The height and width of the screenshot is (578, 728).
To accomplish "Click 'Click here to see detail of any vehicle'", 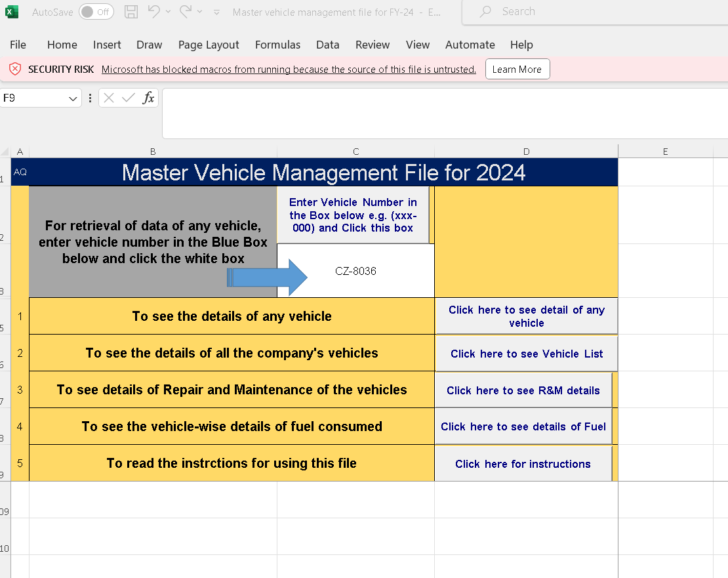I will (x=527, y=316).
